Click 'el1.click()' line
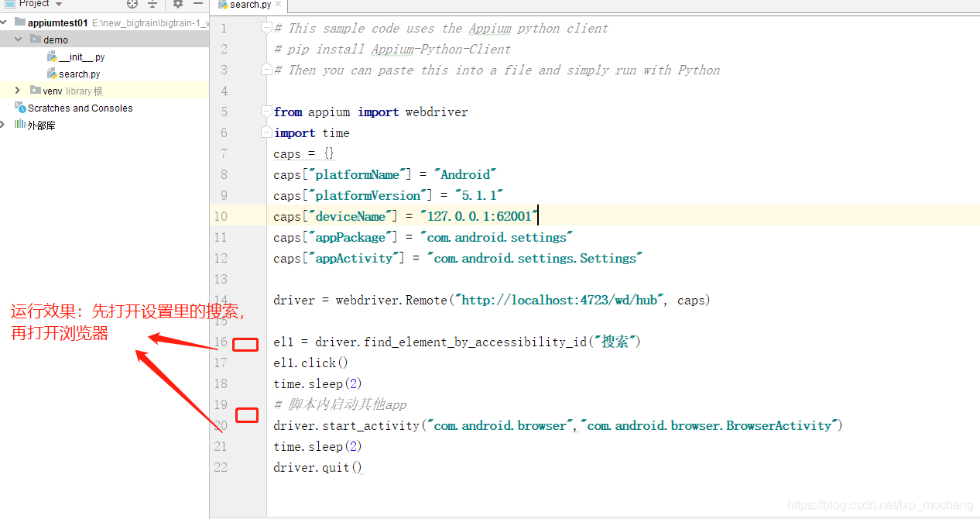Image resolution: width=980 pixels, height=519 pixels. click(311, 363)
